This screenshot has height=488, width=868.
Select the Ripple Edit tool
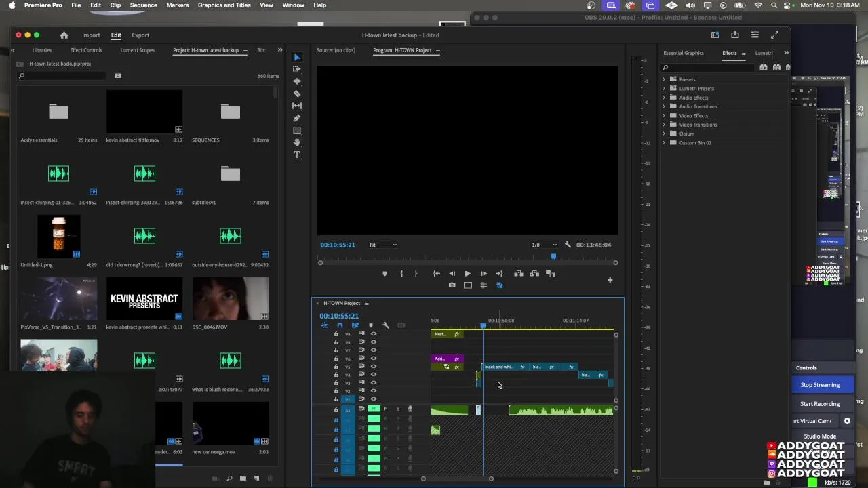coord(297,81)
